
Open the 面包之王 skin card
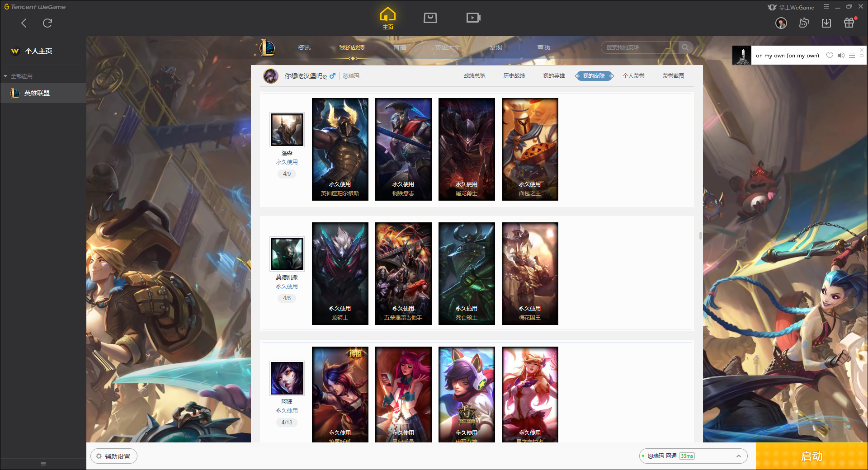(530, 149)
